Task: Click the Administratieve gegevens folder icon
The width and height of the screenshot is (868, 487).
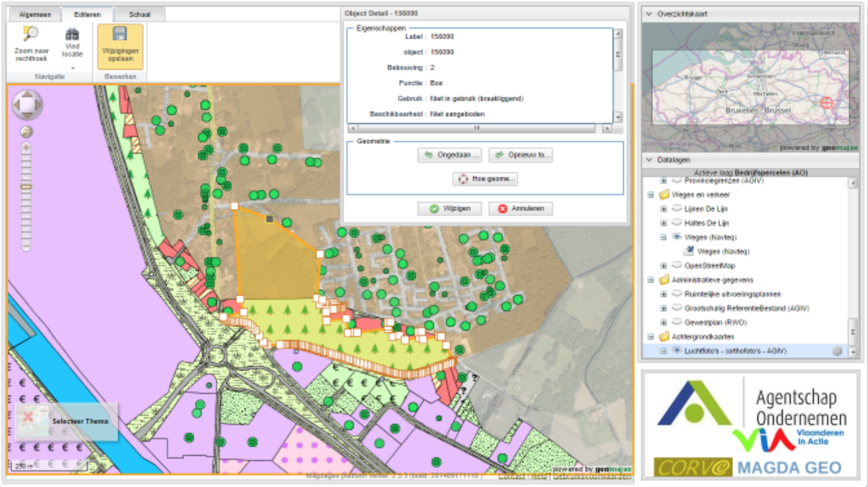Action: (x=664, y=280)
